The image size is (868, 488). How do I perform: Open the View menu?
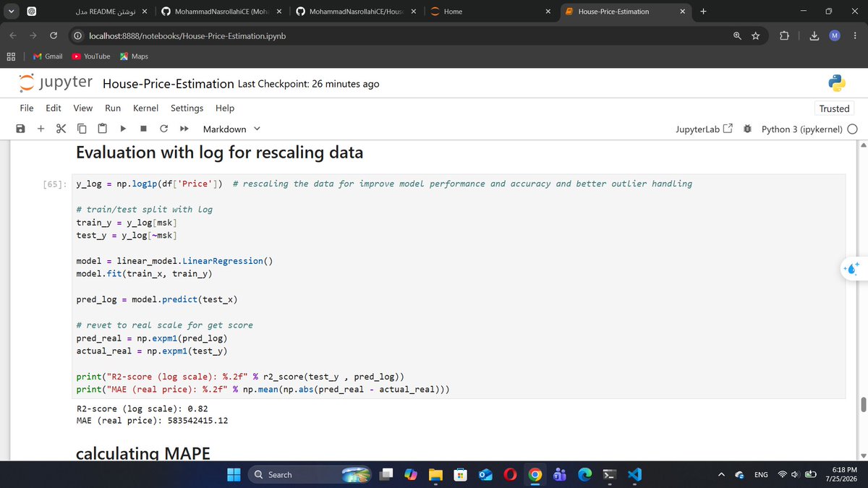point(82,108)
